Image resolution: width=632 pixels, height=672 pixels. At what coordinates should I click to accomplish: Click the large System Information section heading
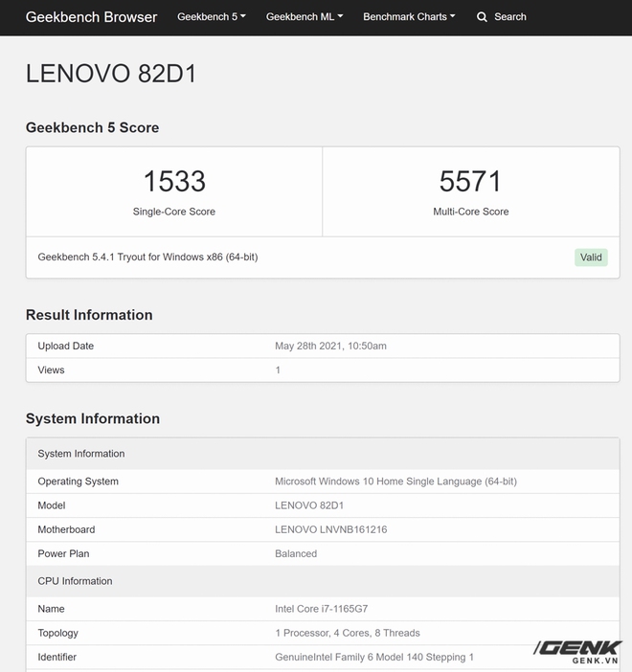pos(93,418)
